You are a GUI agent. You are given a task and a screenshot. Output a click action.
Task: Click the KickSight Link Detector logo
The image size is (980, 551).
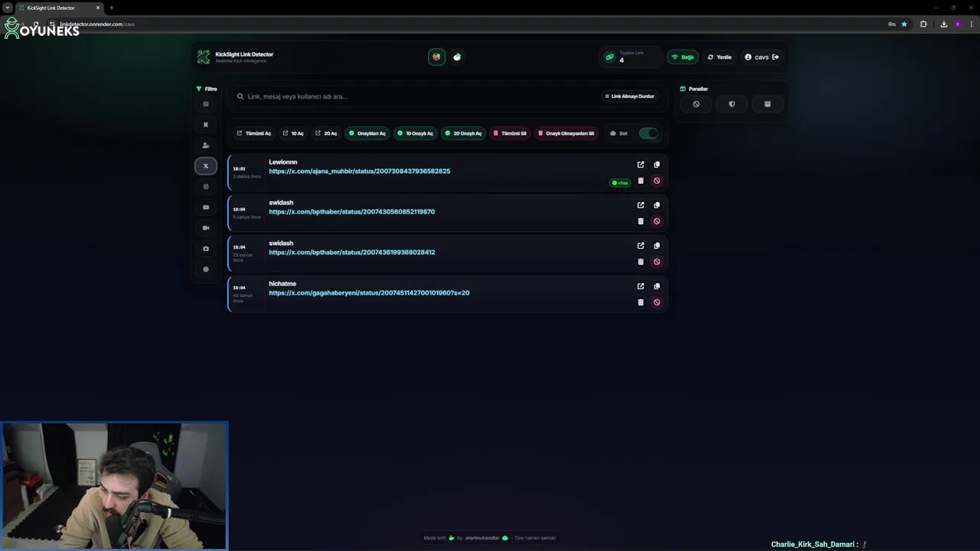(x=203, y=57)
